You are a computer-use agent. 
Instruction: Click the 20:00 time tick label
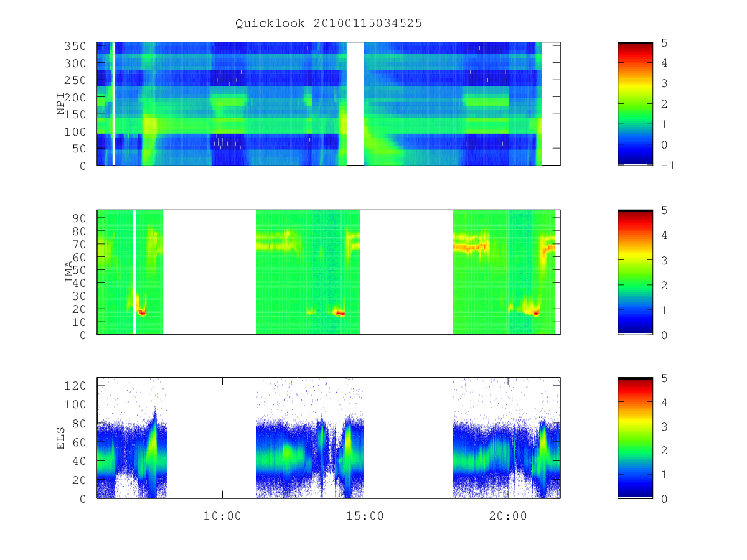pyautogui.click(x=508, y=516)
